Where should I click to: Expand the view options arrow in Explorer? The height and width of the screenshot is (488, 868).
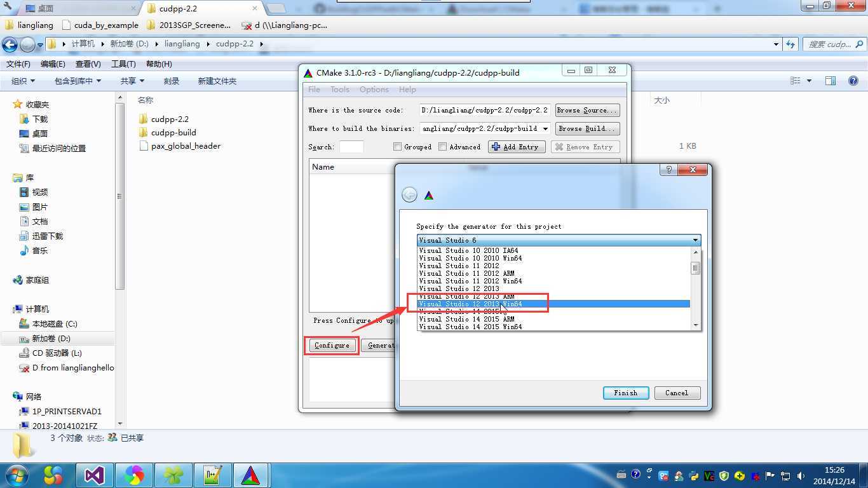809,81
